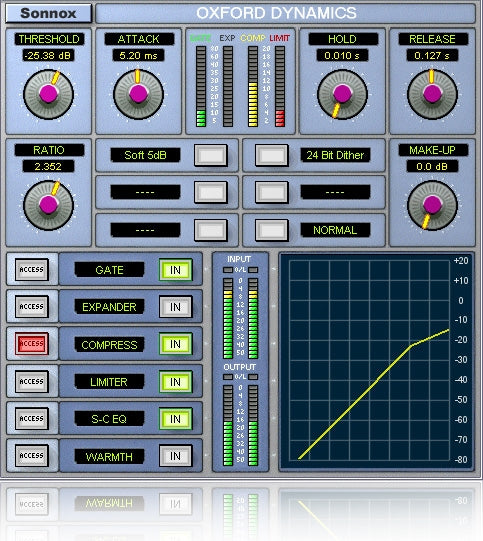The width and height of the screenshot is (483, 541).
Task: Click the OUTPUT meter label
Action: click(239, 367)
